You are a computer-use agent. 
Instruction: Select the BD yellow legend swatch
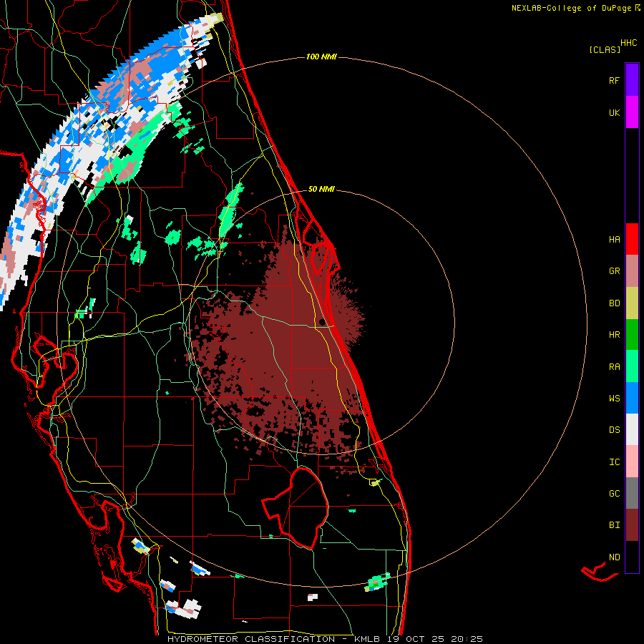[x=632, y=303]
